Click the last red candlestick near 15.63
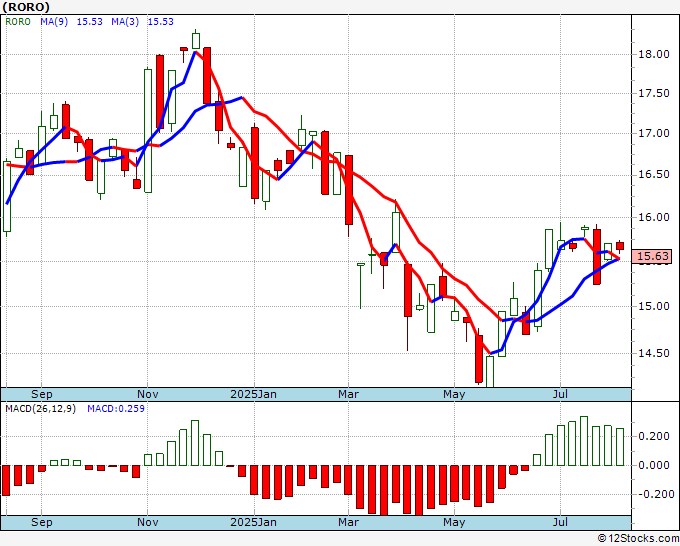 [x=620, y=246]
